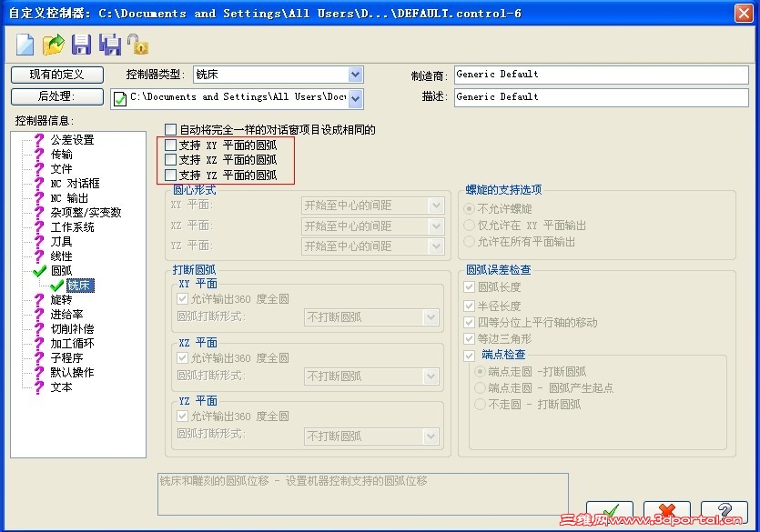The height and width of the screenshot is (532, 760).
Task: Enable 支持 XZ 平面的圆弧 checkbox
Action: pos(170,159)
